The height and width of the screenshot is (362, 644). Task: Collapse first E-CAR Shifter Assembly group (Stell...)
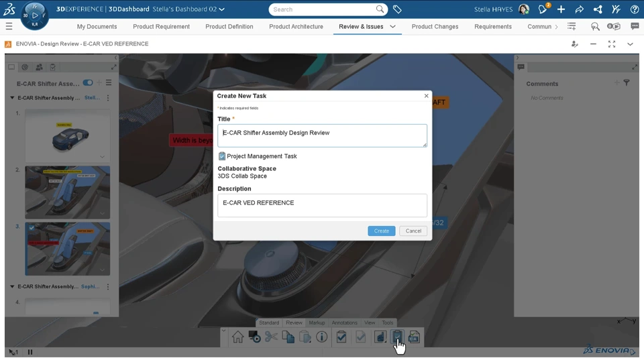pos(12,98)
